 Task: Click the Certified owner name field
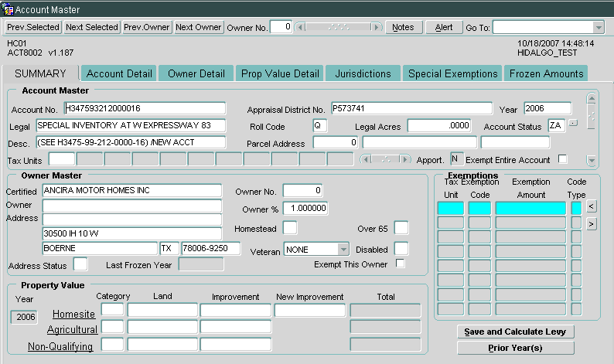132,191
